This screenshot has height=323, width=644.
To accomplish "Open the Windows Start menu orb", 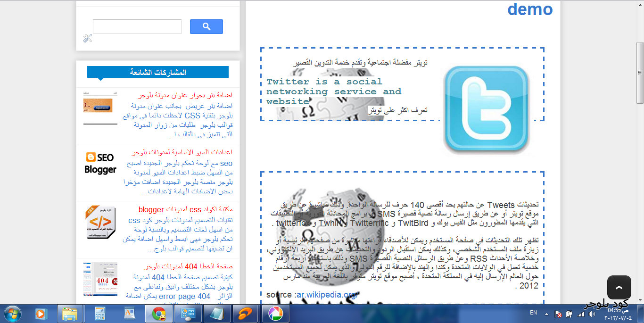I will 12,314.
